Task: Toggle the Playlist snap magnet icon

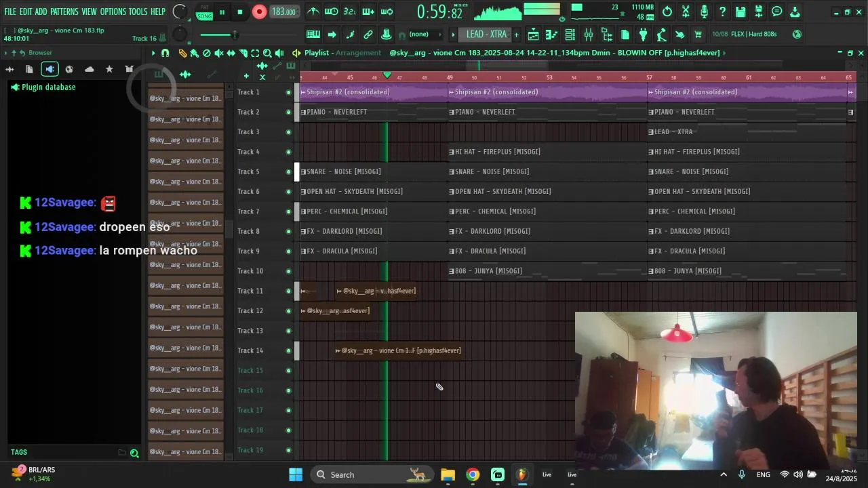Action: [165, 53]
